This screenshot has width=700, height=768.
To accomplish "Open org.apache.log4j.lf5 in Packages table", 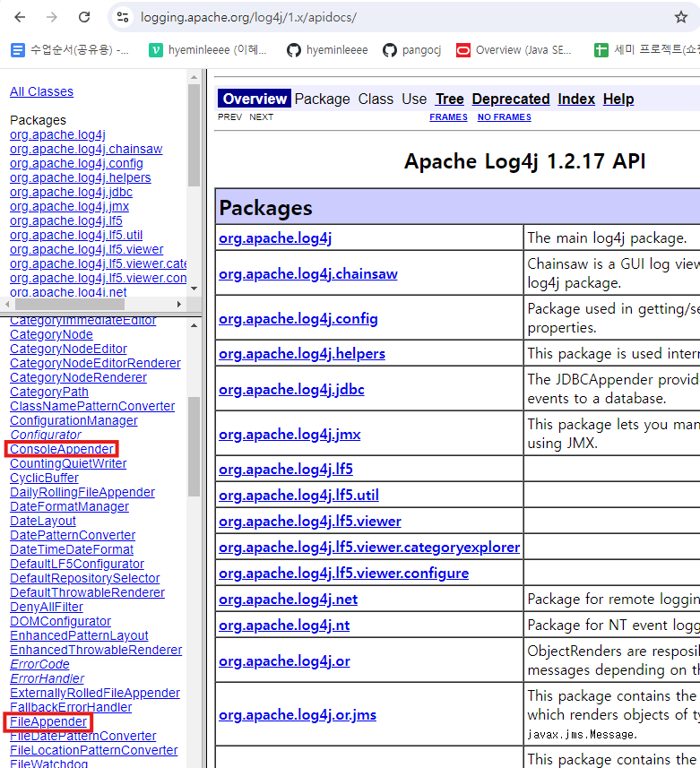I will (286, 470).
